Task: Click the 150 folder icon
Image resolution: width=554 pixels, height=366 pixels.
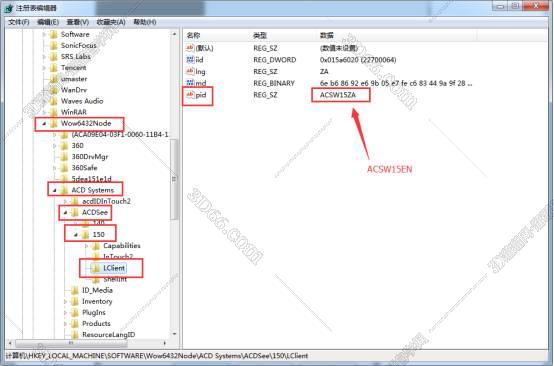Action: 85,235
